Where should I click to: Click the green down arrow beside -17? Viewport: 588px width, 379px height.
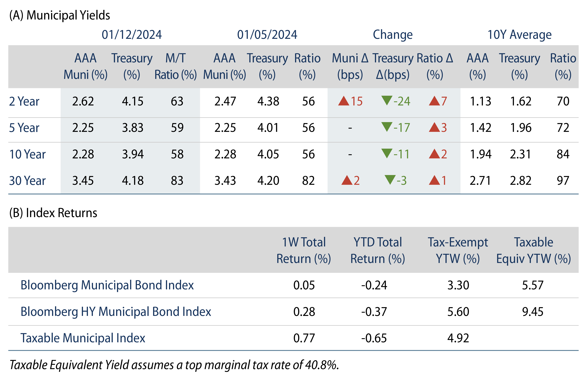coord(387,127)
